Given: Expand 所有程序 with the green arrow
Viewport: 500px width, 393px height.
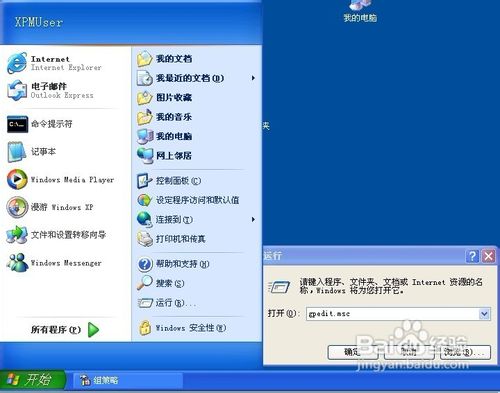Looking at the screenshot, I should [x=93, y=330].
